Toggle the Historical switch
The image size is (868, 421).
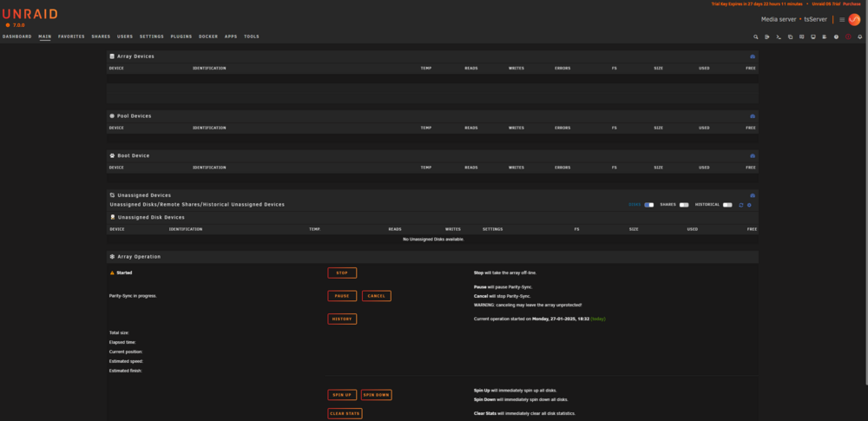[x=727, y=205]
